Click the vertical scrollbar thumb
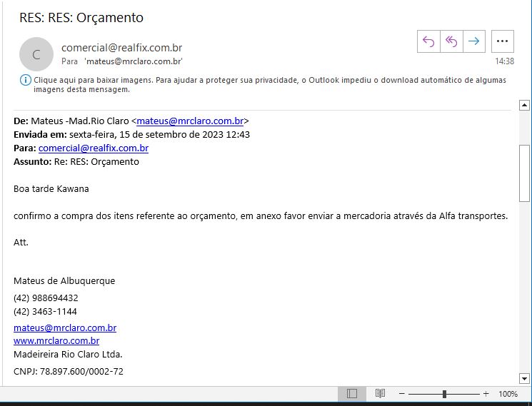This screenshot has height=406, width=532. pos(524,173)
